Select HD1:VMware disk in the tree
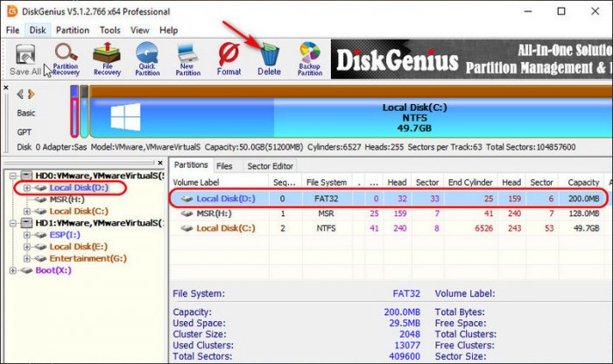 [100, 223]
